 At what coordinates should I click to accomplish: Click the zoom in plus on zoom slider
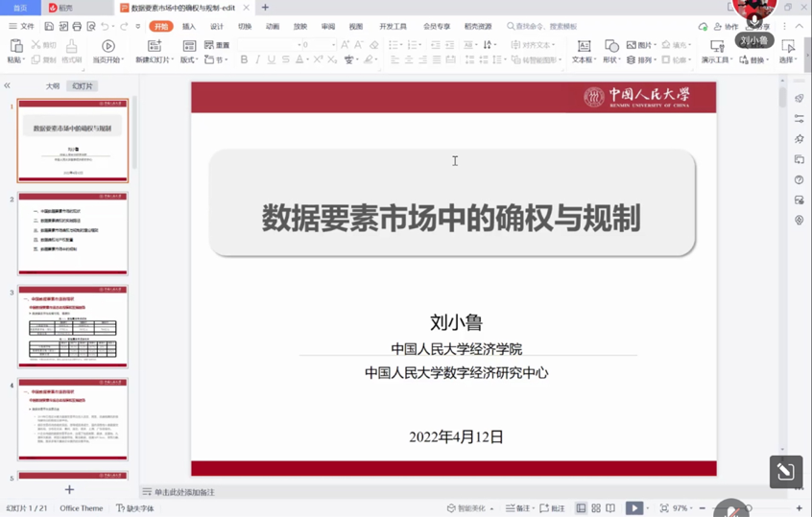(x=800, y=508)
